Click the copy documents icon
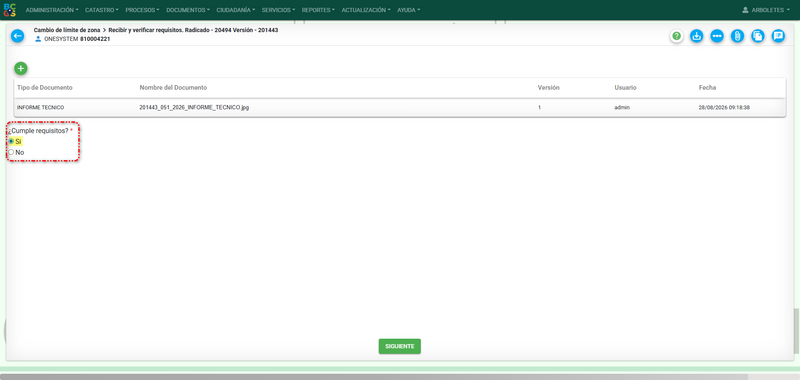This screenshot has width=800, height=380. pyautogui.click(x=758, y=36)
